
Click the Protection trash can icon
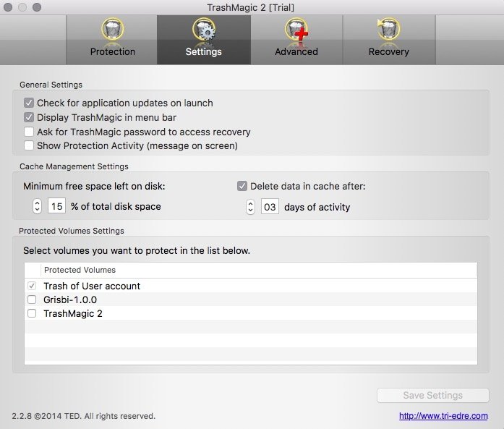coord(113,29)
